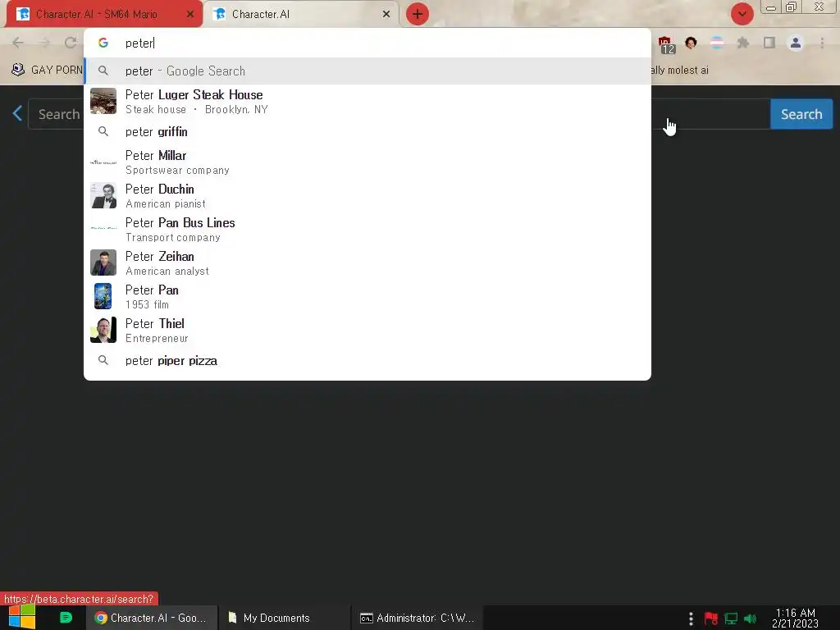Click the Peter Luger Steak House thumbnail
Viewport: 840px width, 630px height.
103,101
